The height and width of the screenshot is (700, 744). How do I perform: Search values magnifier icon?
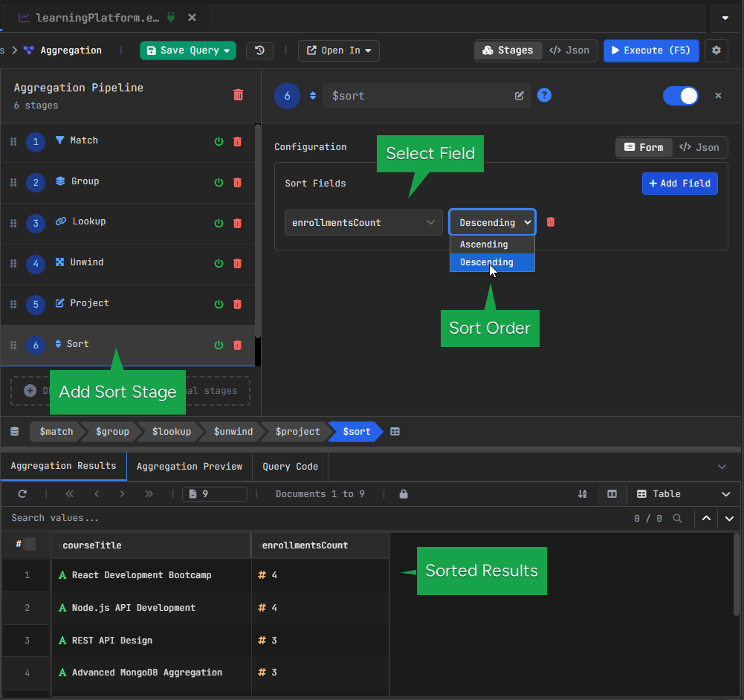(x=677, y=519)
